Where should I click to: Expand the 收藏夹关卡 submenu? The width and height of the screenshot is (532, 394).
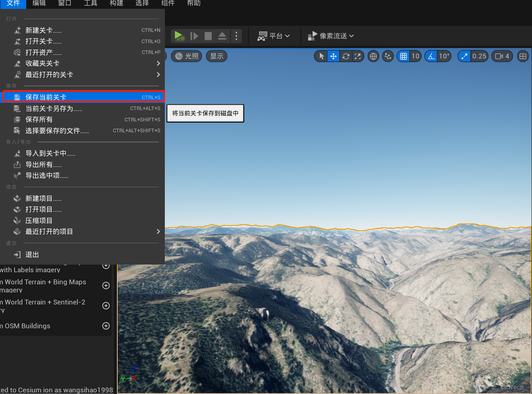pos(82,63)
